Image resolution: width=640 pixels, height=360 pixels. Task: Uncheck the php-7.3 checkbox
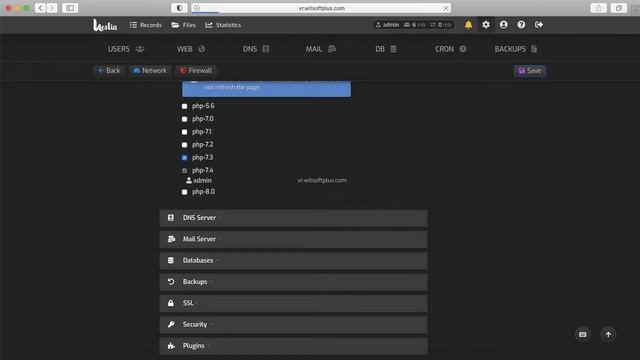coord(184,158)
